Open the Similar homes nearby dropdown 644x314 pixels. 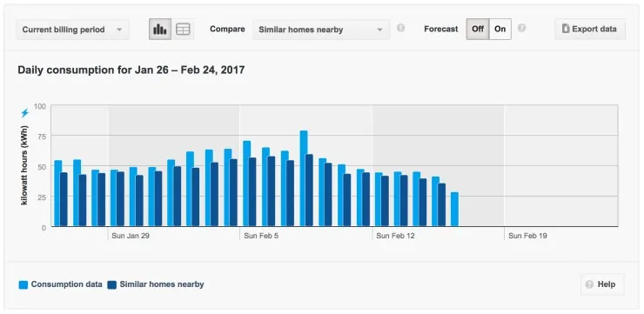321,30
